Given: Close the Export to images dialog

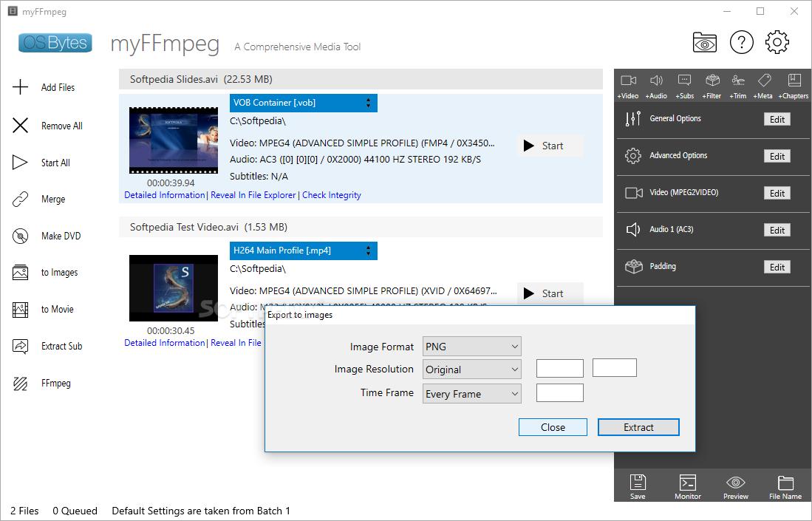Looking at the screenshot, I should point(553,427).
